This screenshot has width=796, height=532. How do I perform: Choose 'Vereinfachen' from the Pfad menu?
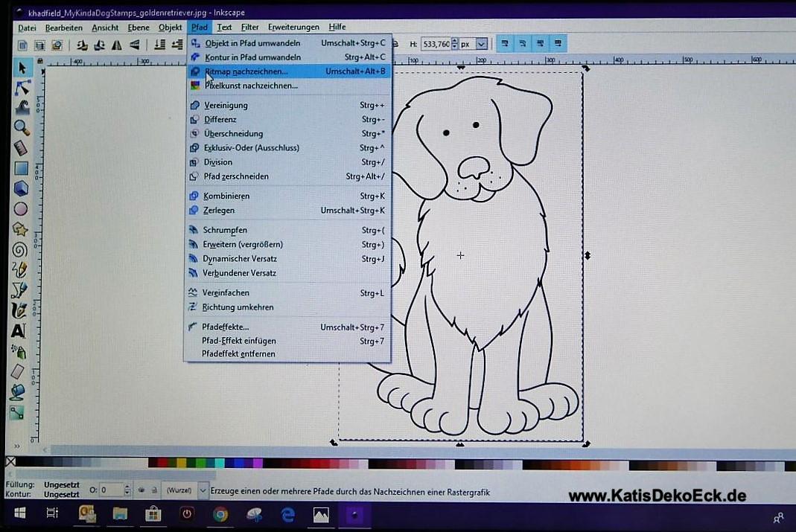point(226,293)
